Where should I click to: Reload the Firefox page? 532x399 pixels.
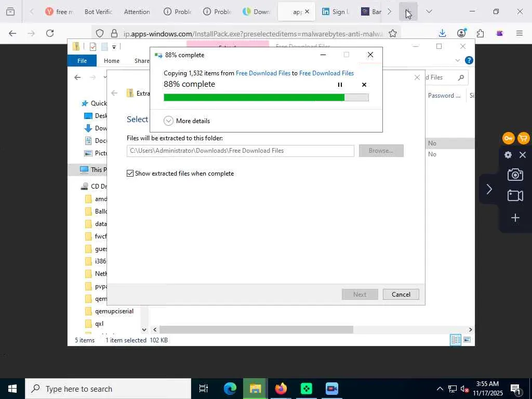pos(50,33)
